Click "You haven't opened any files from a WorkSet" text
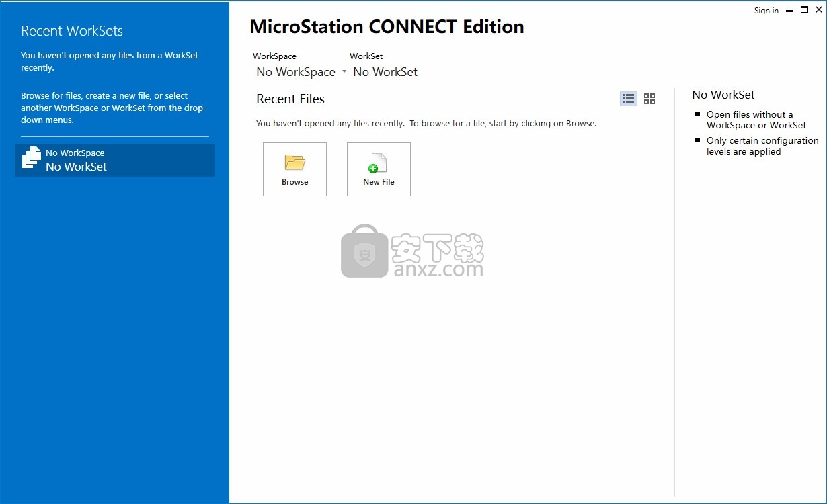 pos(110,62)
